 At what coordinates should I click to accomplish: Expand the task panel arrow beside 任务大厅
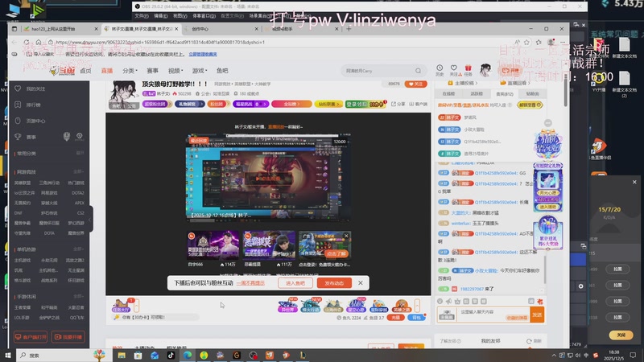tap(136, 305)
